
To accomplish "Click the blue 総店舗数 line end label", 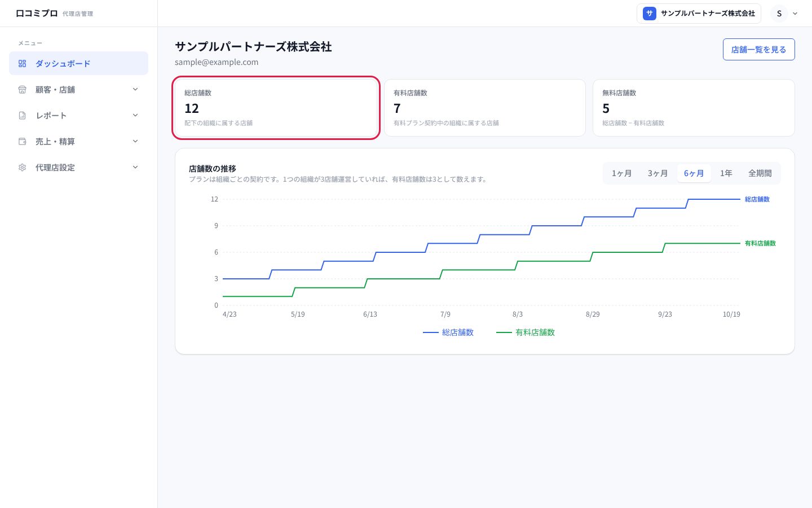I will click(757, 199).
